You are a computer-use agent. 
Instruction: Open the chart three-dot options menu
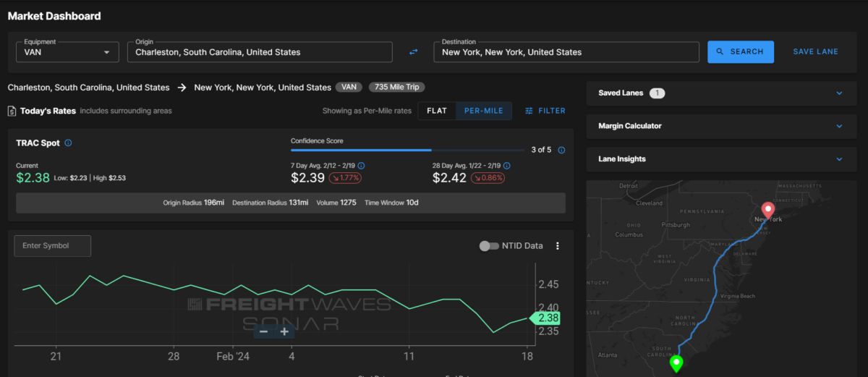557,246
